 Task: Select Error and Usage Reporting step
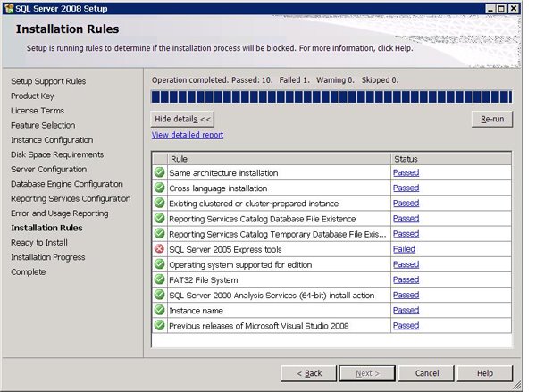[x=60, y=213]
